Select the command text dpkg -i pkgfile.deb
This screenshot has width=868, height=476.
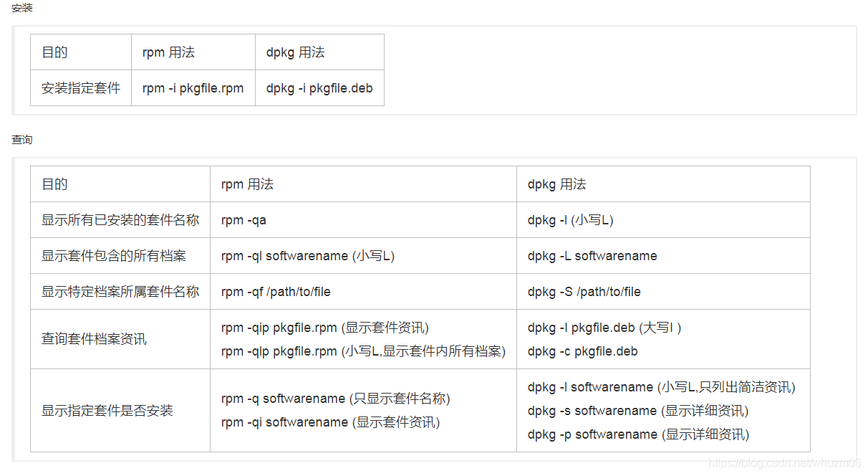pyautogui.click(x=319, y=87)
